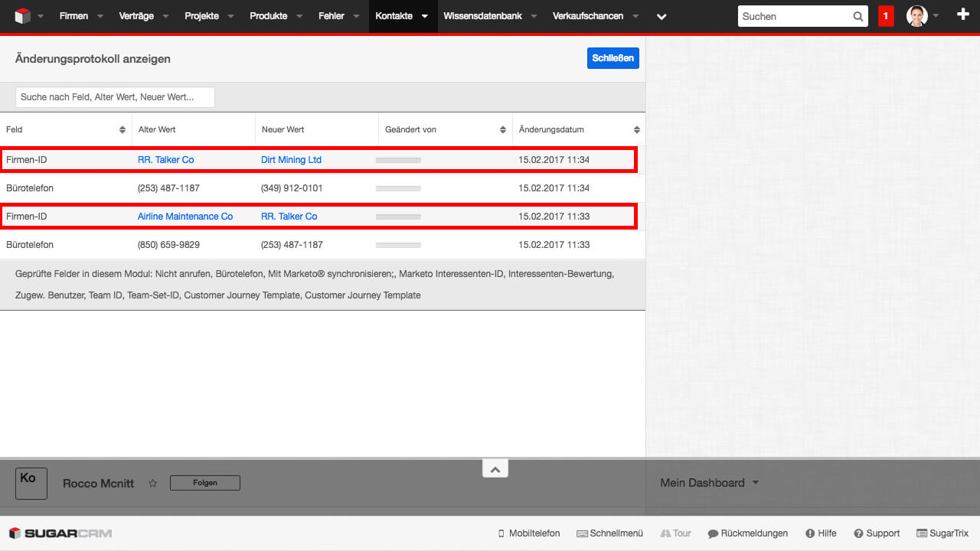The height and width of the screenshot is (551, 980).
Task: Select the Kontakte tab
Action: tap(394, 16)
